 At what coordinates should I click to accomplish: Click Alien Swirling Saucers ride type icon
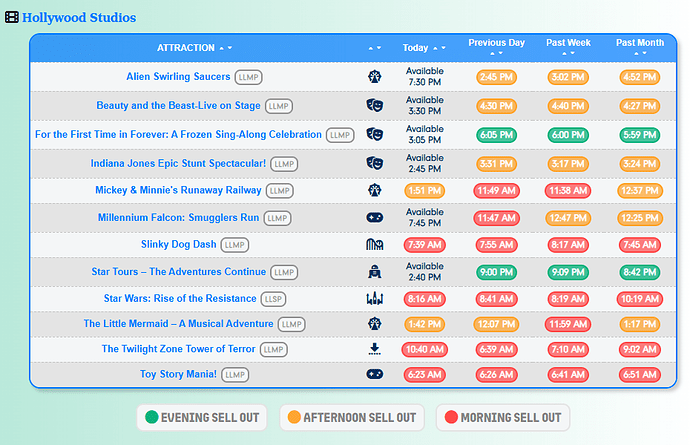374,77
